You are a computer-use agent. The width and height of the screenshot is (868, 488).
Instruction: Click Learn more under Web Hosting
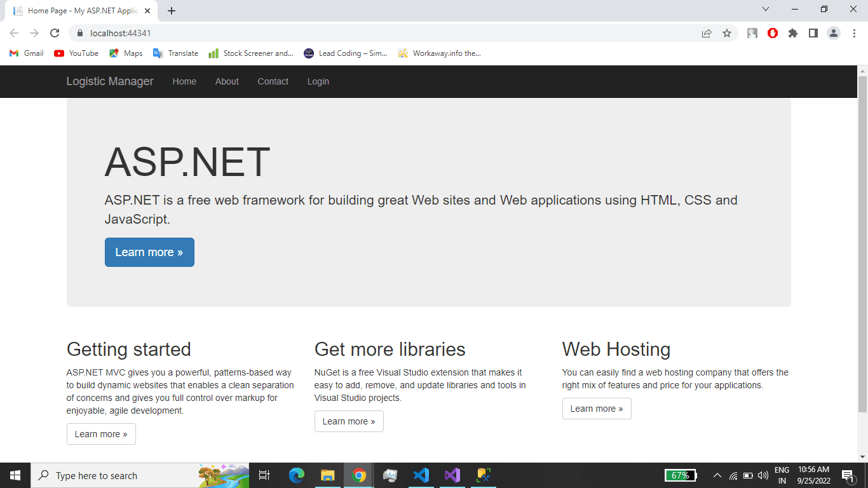coord(597,409)
